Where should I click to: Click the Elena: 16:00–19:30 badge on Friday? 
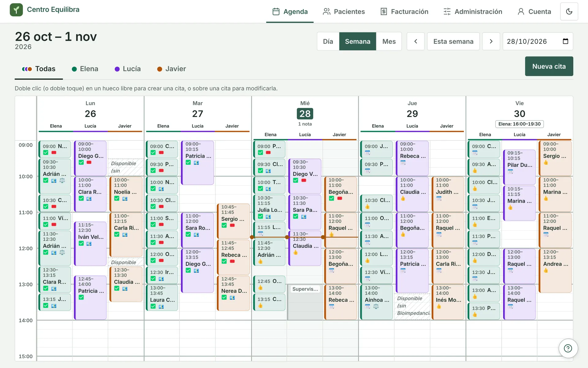[x=519, y=124]
